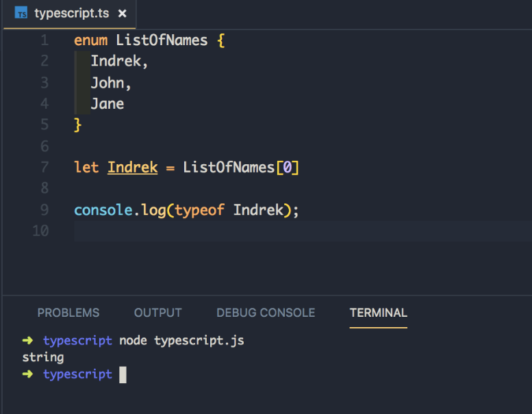Click the John, enum member
The width and height of the screenshot is (532, 414).
click(x=111, y=83)
